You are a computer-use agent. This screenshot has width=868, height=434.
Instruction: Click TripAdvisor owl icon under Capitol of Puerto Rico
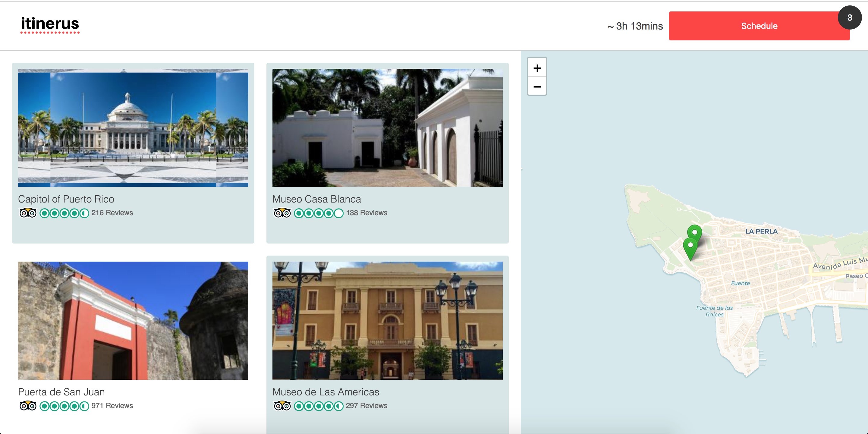[28, 213]
